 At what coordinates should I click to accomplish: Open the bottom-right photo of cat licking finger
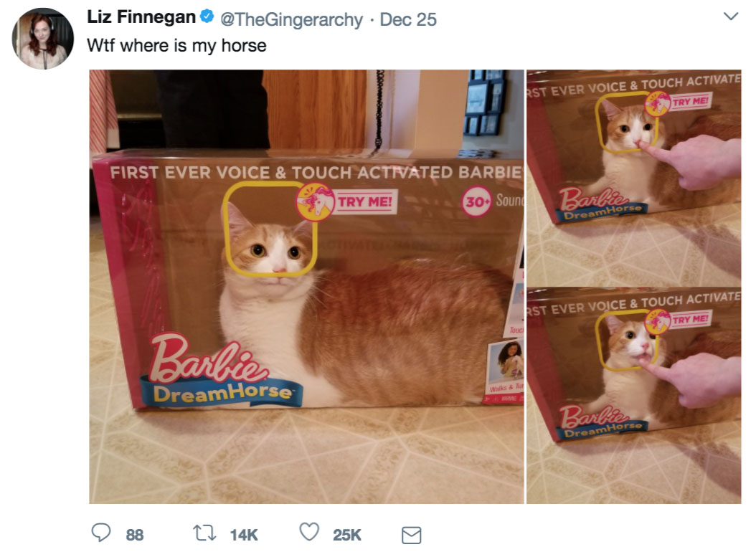[633, 396]
